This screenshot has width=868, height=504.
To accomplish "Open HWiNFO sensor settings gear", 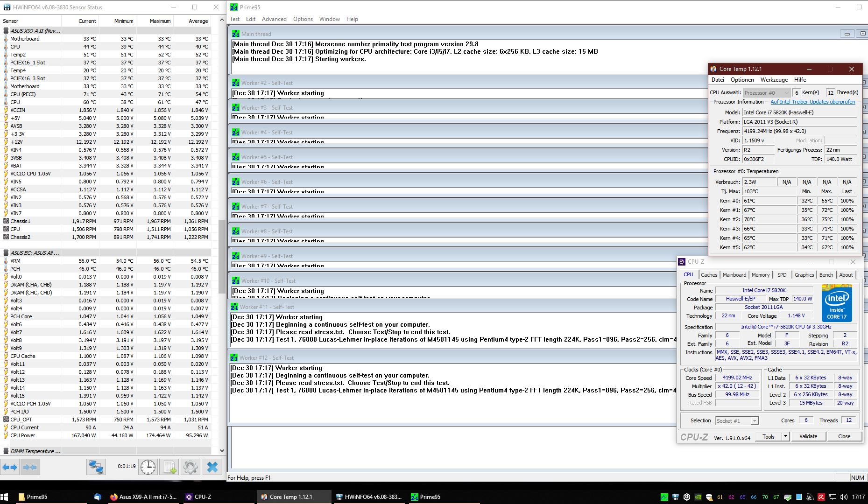I will tap(190, 467).
